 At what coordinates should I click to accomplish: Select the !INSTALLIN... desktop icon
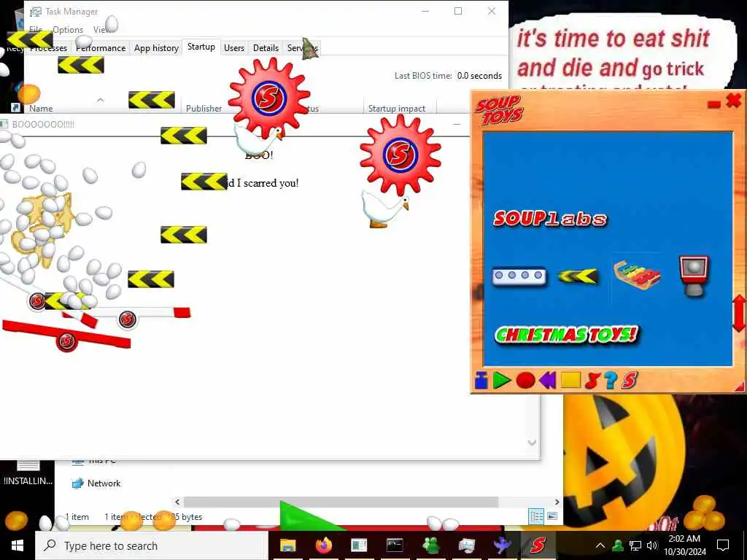pyautogui.click(x=28, y=472)
